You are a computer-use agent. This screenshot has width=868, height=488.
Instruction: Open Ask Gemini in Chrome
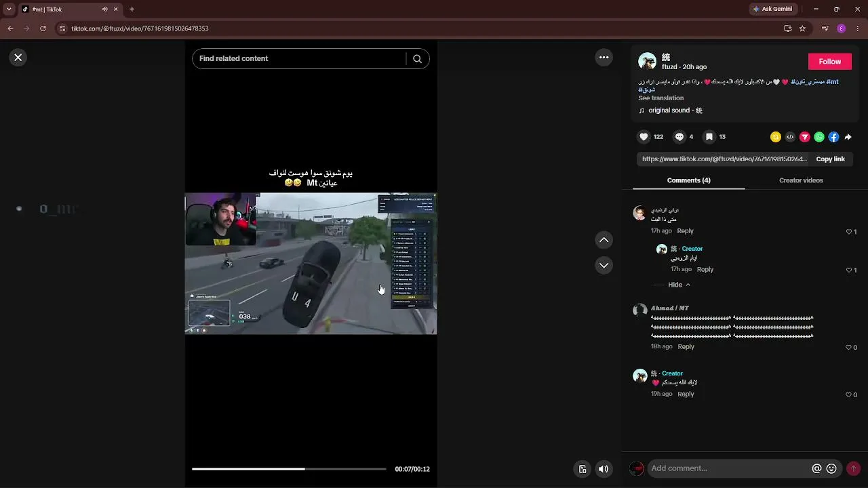(772, 9)
